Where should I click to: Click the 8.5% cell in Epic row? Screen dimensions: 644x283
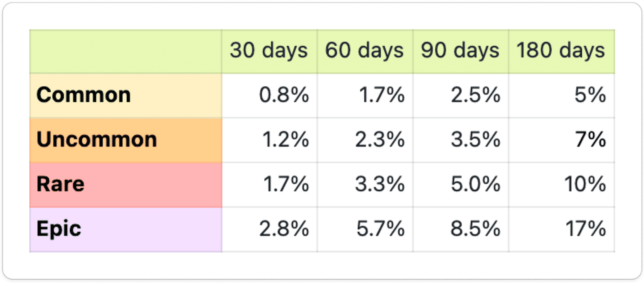[x=475, y=229]
